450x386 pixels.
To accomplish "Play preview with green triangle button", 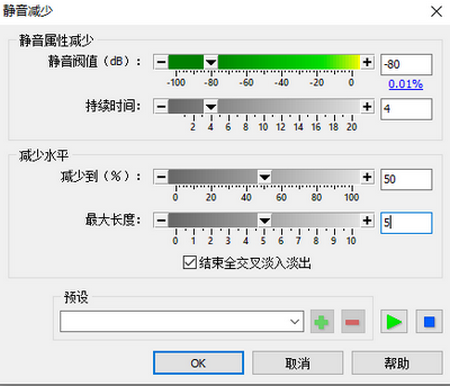I will (x=394, y=322).
